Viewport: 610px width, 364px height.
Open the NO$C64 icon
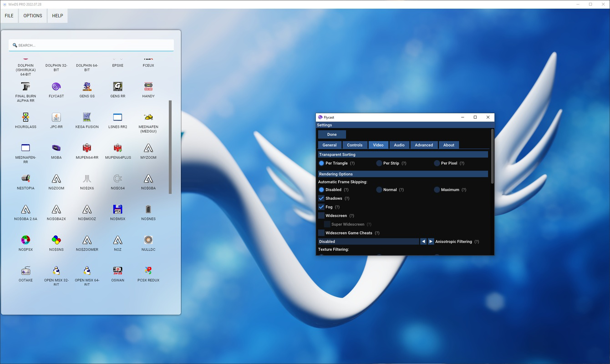click(117, 178)
